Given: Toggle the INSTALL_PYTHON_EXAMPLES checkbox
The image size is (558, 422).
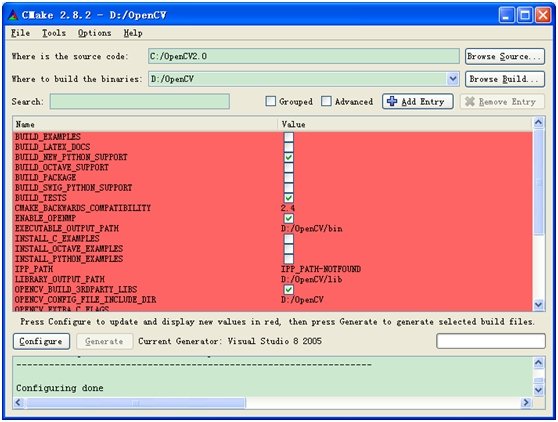Looking at the screenshot, I should point(289,259).
